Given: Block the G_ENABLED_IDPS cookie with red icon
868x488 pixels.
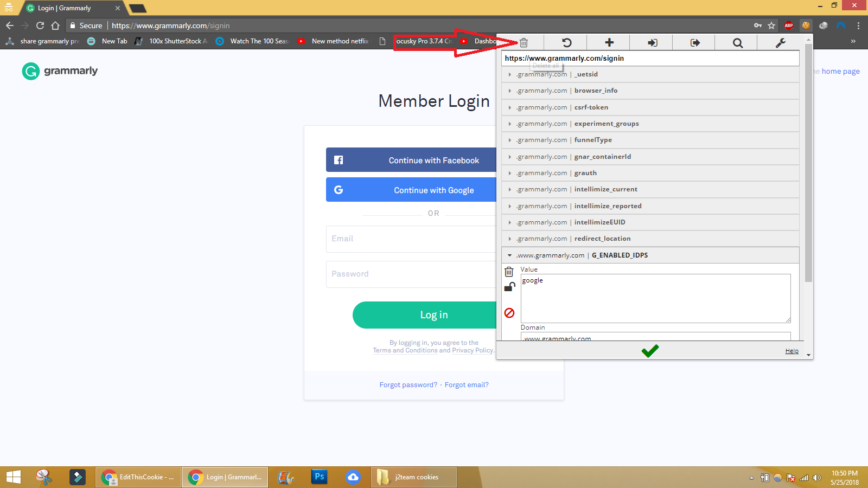Looking at the screenshot, I should 509,313.
